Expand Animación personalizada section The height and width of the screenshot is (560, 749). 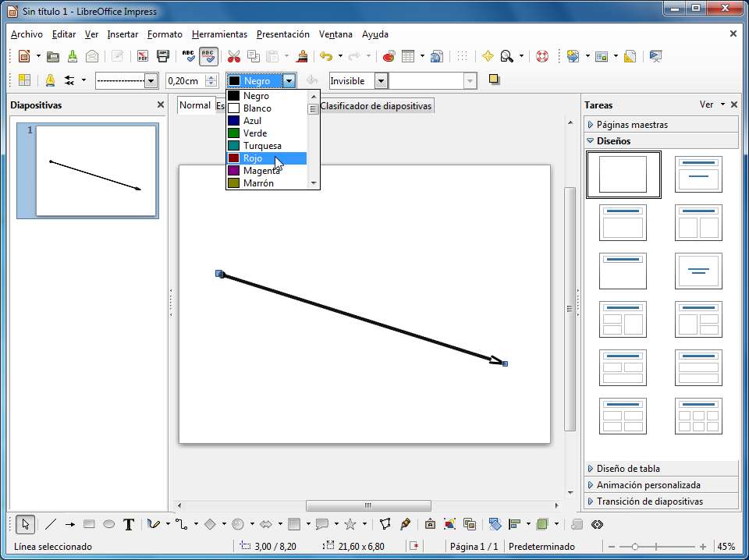(661, 485)
